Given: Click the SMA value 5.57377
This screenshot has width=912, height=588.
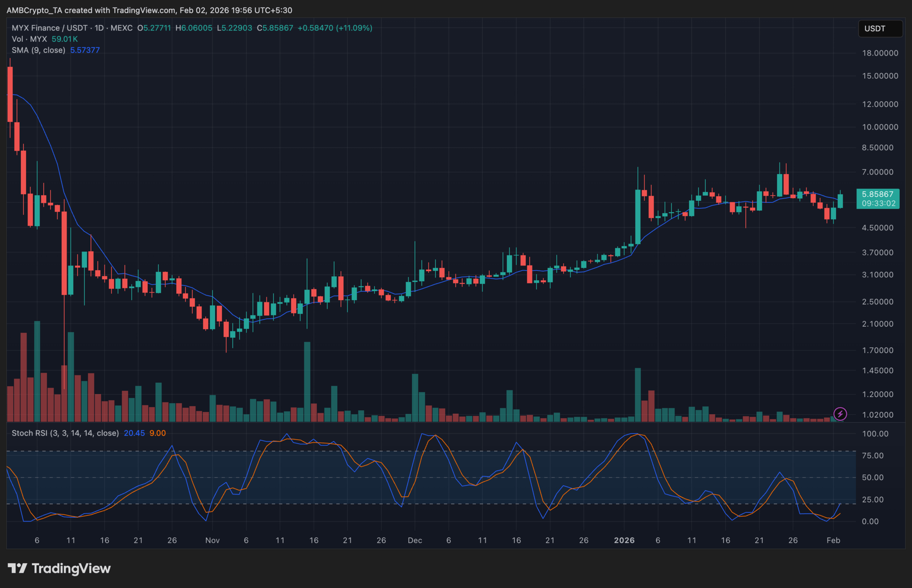Looking at the screenshot, I should [x=85, y=50].
